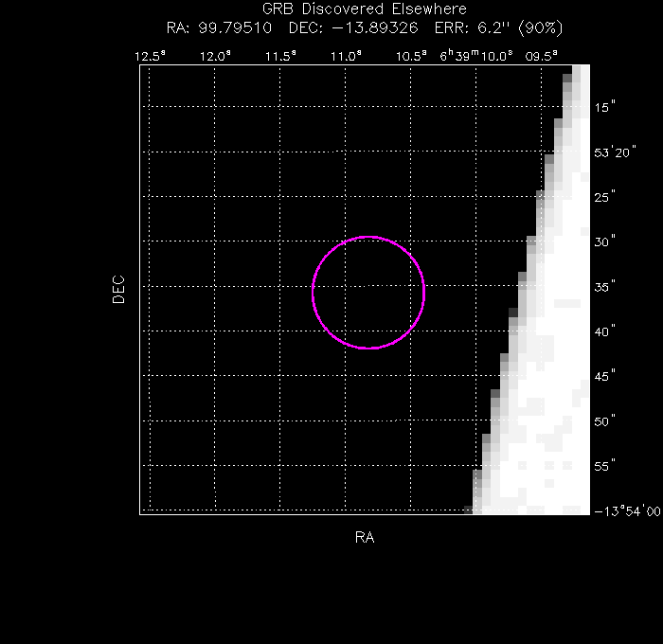
Task: Click the 55" declination tick label
Action: coord(604,466)
